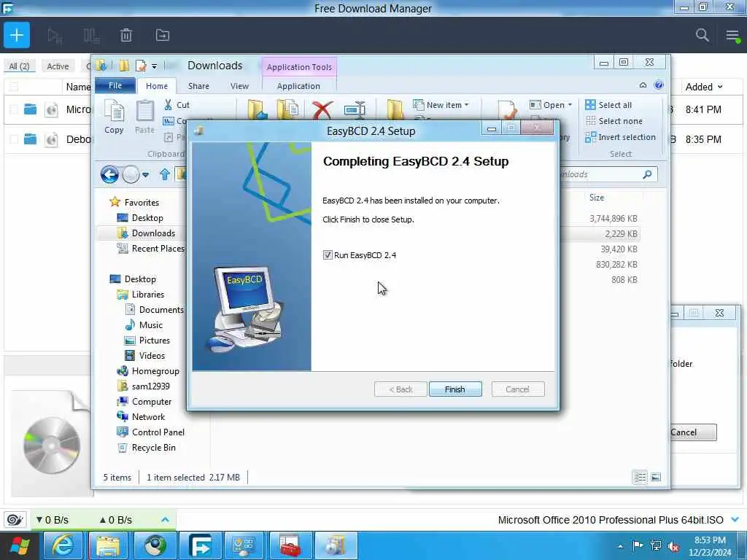This screenshot has height=560, width=747.
Task: Open the Free Download Manager hamburger menu
Action: pyautogui.click(x=732, y=35)
